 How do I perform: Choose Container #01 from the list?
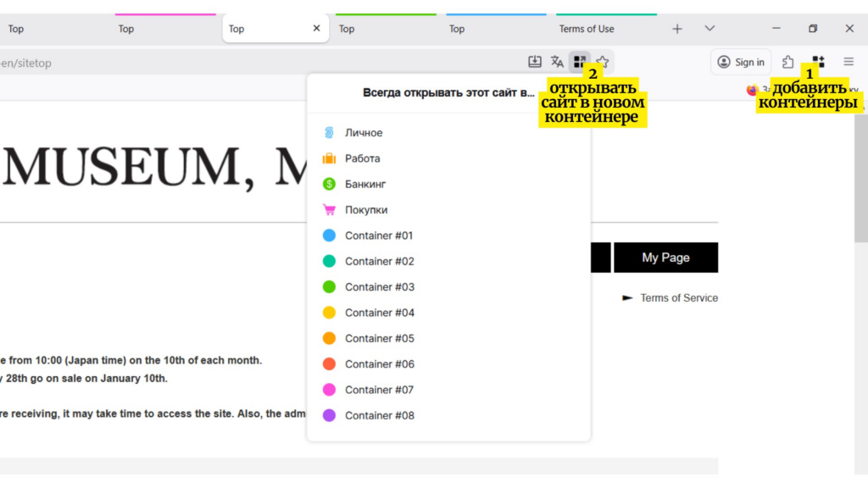click(448, 236)
